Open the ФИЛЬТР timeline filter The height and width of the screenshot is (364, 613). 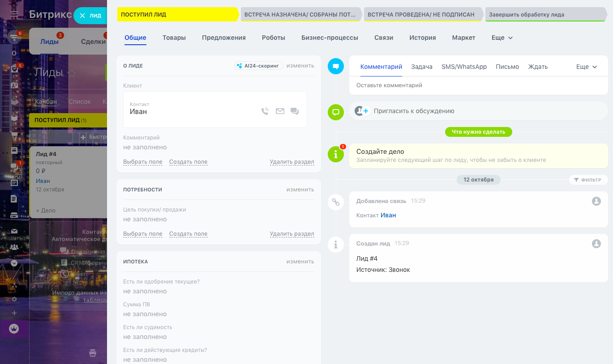pos(588,180)
